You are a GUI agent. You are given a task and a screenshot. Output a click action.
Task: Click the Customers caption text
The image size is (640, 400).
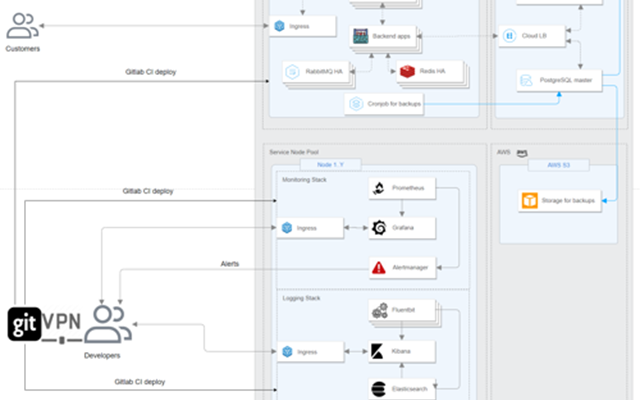23,49
